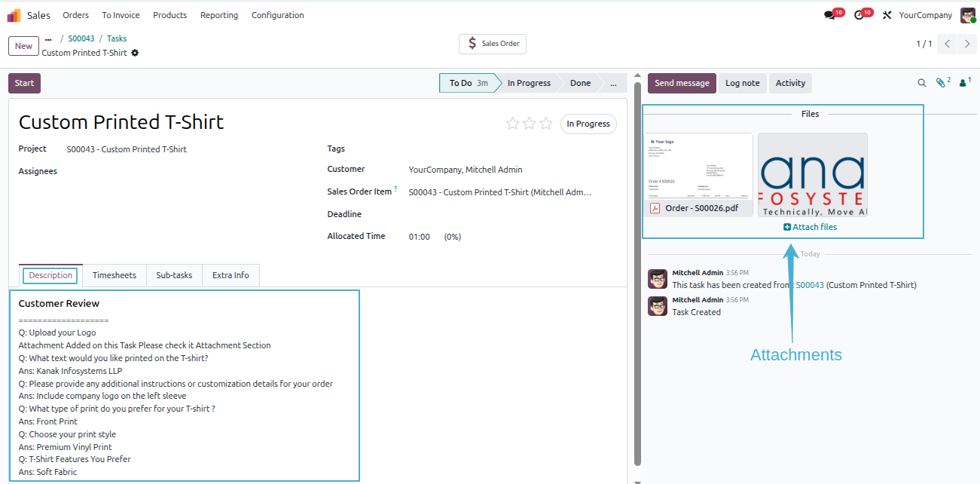Open Mitchell Admin avatar on Task Created message

pyautogui.click(x=658, y=306)
